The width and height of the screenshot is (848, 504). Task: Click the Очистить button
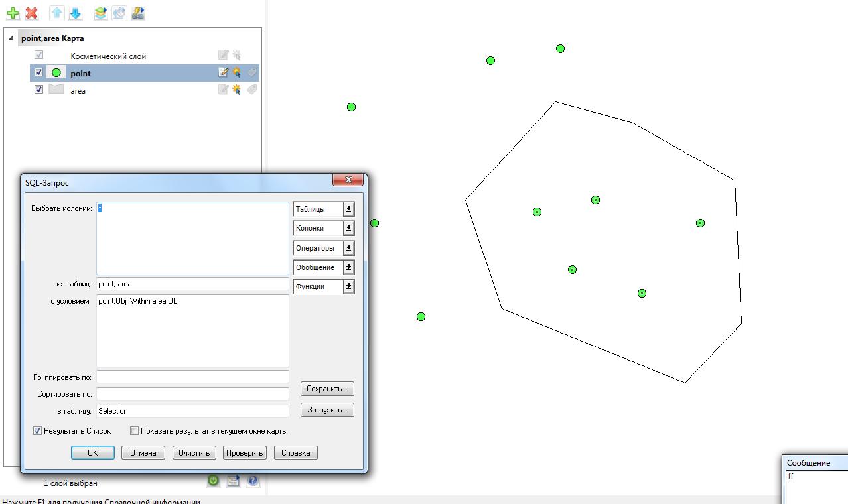(x=194, y=453)
